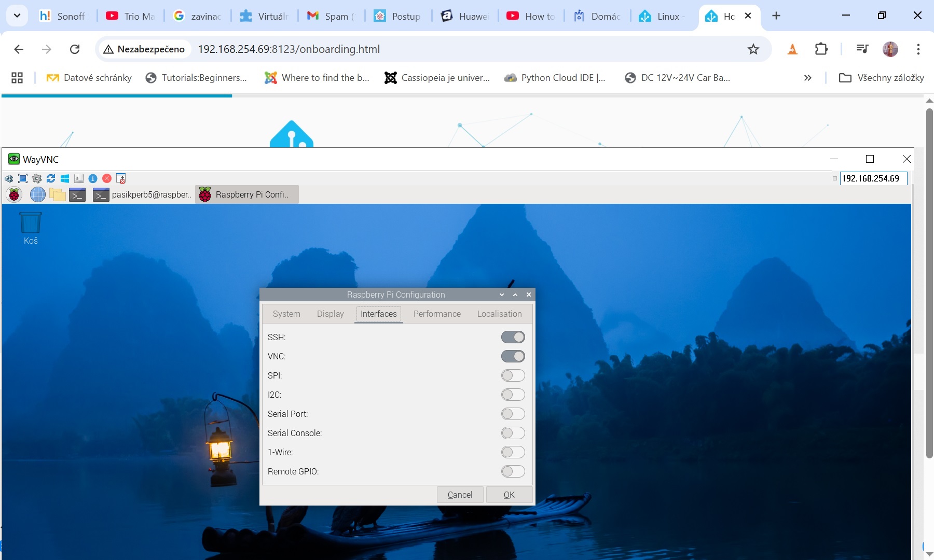
Task: Open the file manager on the Pi taskbar
Action: [x=57, y=194]
